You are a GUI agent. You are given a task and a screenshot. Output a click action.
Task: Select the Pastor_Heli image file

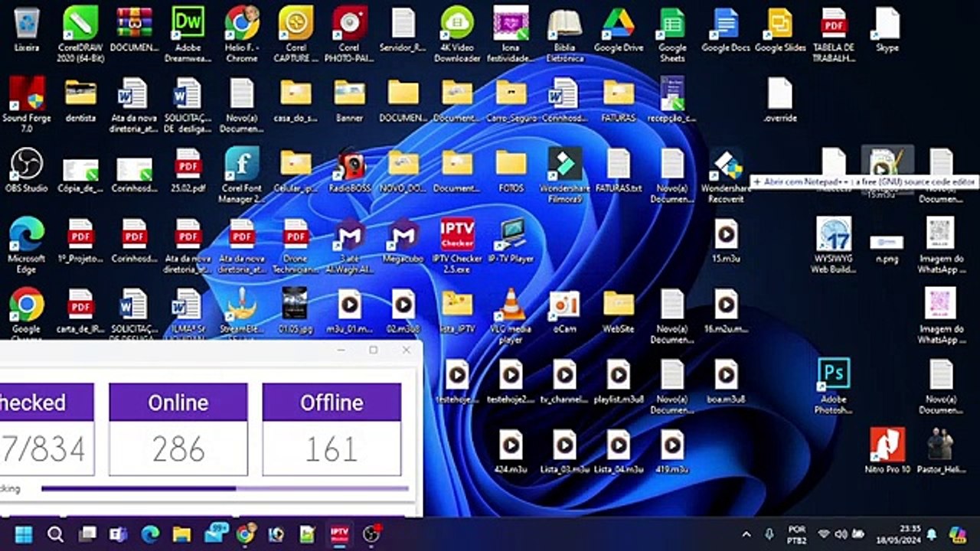click(941, 452)
